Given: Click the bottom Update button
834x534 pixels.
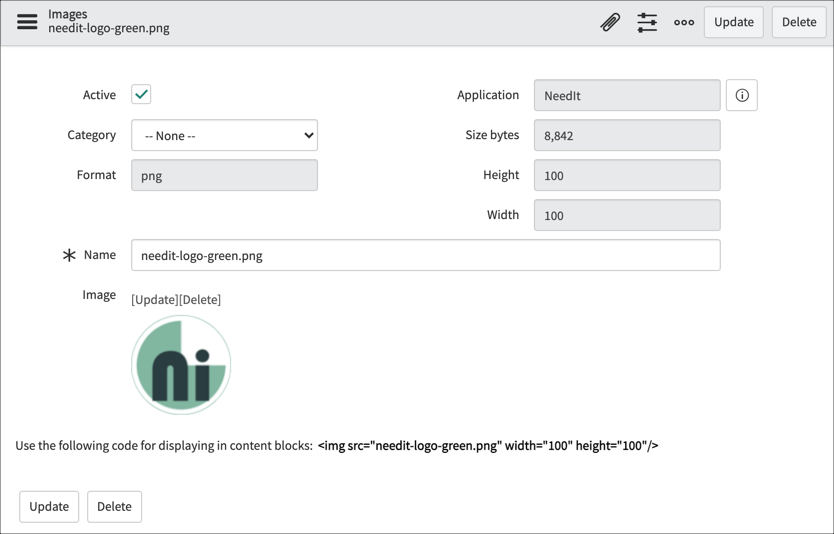Looking at the screenshot, I should [x=49, y=506].
